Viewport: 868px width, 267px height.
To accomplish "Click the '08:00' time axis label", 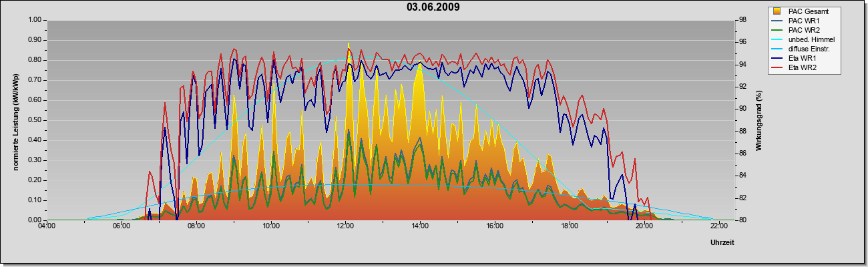I will (x=196, y=226).
